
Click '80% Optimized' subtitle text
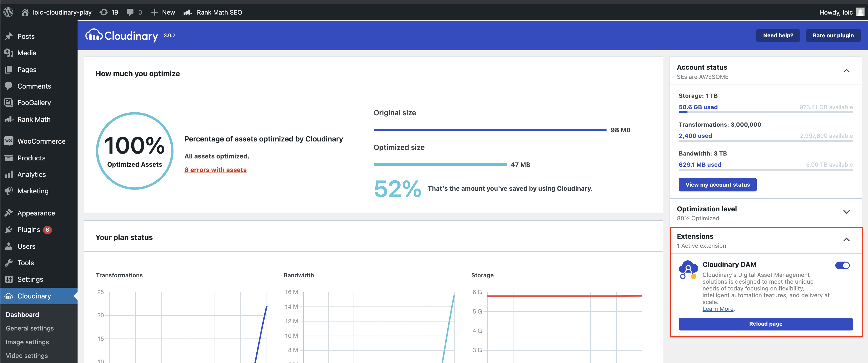[x=698, y=218]
